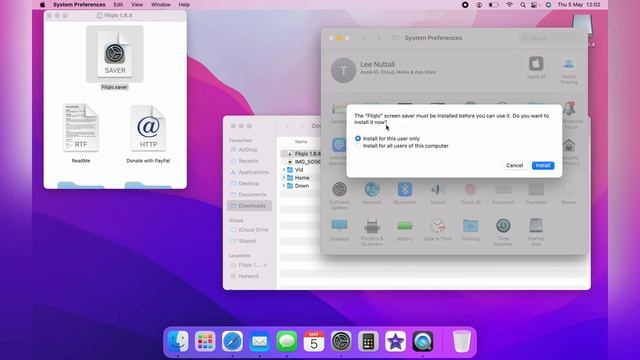Open Family Sharing preferences pane

pos(569,71)
